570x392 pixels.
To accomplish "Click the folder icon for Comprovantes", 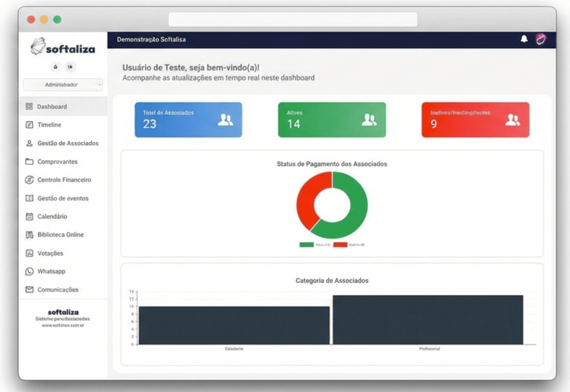I will click(29, 162).
